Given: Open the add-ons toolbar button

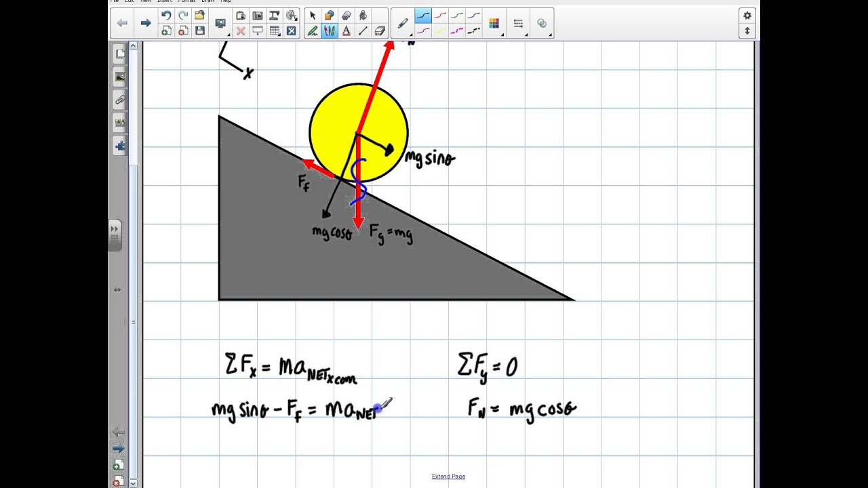Looking at the screenshot, I should pyautogui.click(x=292, y=31).
